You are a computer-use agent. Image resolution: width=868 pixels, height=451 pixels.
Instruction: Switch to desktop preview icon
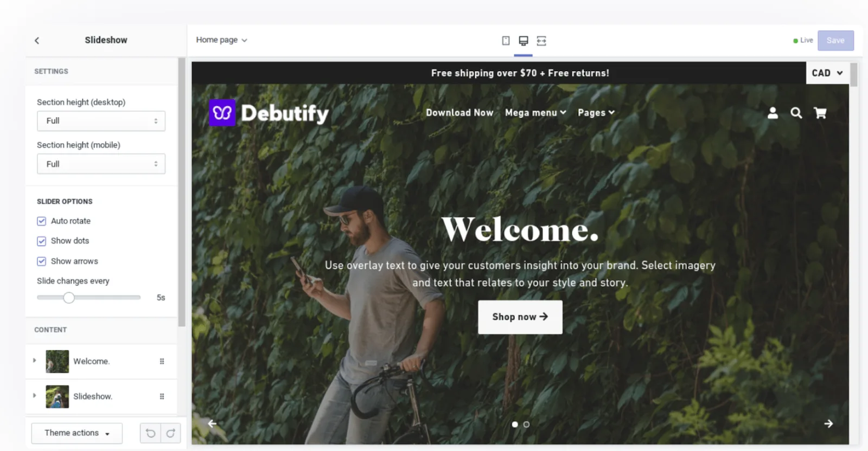(524, 41)
